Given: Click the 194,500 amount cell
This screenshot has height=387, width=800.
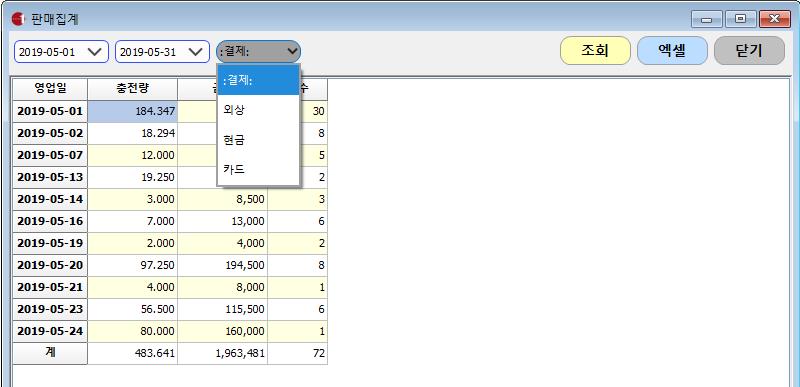Looking at the screenshot, I should point(222,265).
